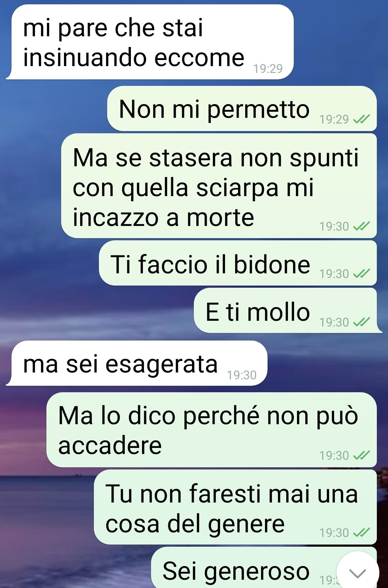Tap the 19:29 timestamp on first received message

268,69
